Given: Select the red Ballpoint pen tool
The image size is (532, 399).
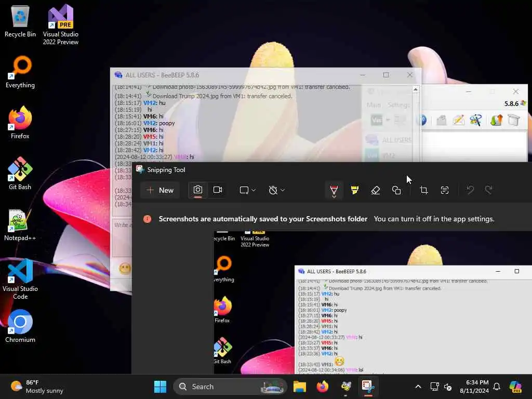Looking at the screenshot, I should [x=334, y=190].
